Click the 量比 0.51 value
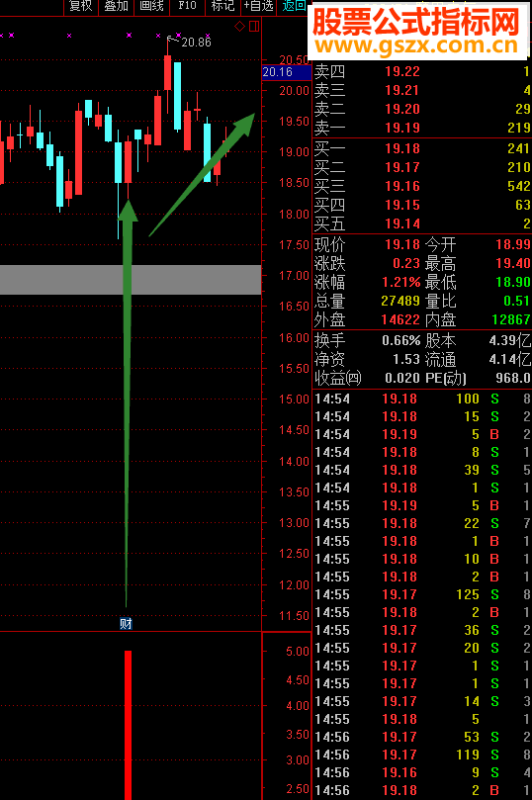The height and width of the screenshot is (800, 532). point(517,301)
